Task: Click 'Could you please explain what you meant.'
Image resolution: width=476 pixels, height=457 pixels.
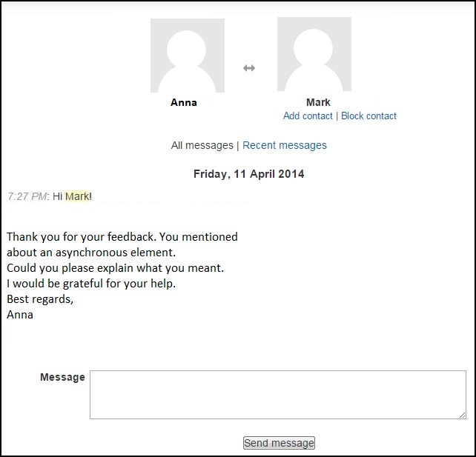Action: click(115, 268)
